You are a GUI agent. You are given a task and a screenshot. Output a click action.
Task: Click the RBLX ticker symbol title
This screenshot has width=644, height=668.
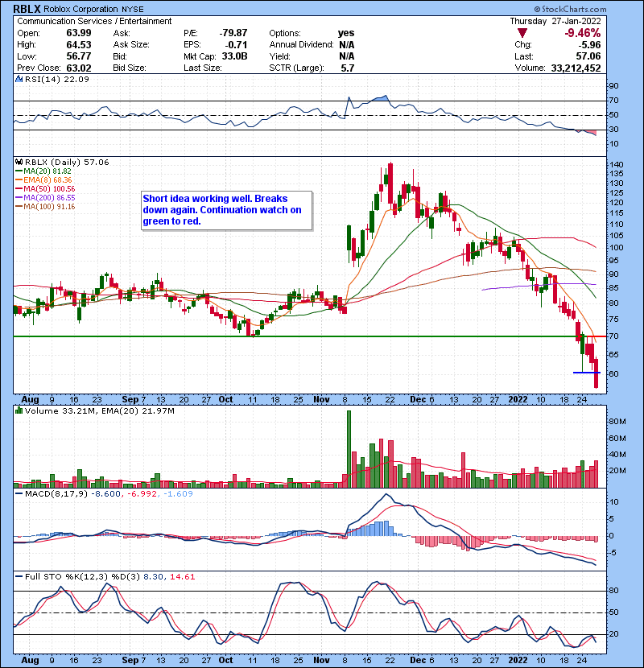[26, 8]
